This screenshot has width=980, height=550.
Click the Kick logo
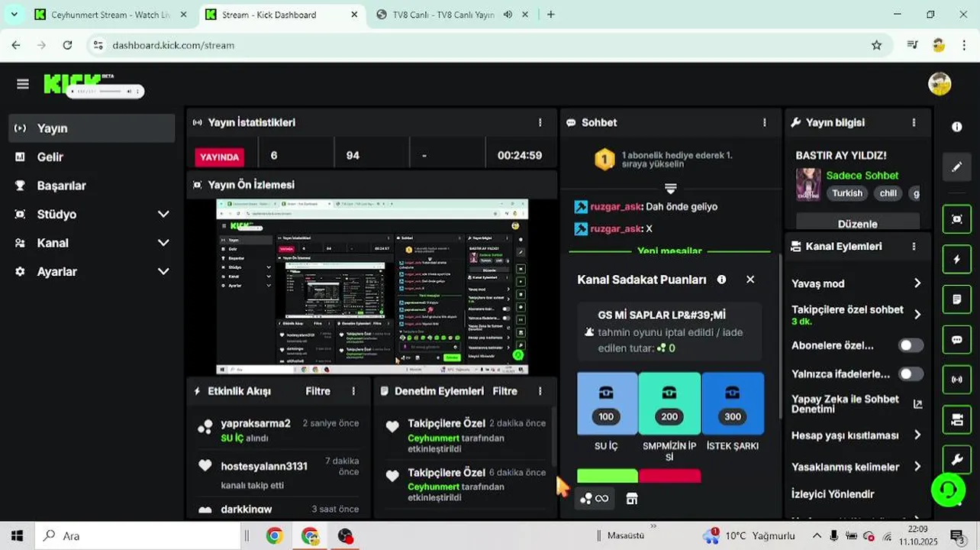coord(73,82)
